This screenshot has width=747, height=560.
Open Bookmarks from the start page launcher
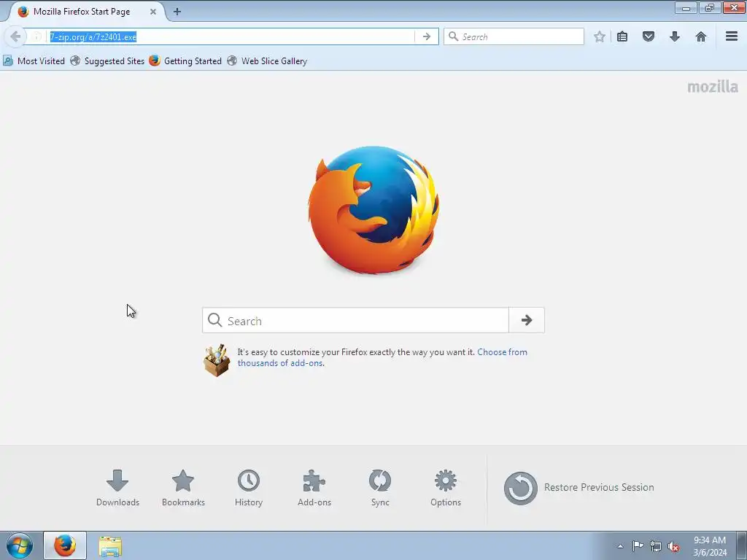pyautogui.click(x=183, y=488)
